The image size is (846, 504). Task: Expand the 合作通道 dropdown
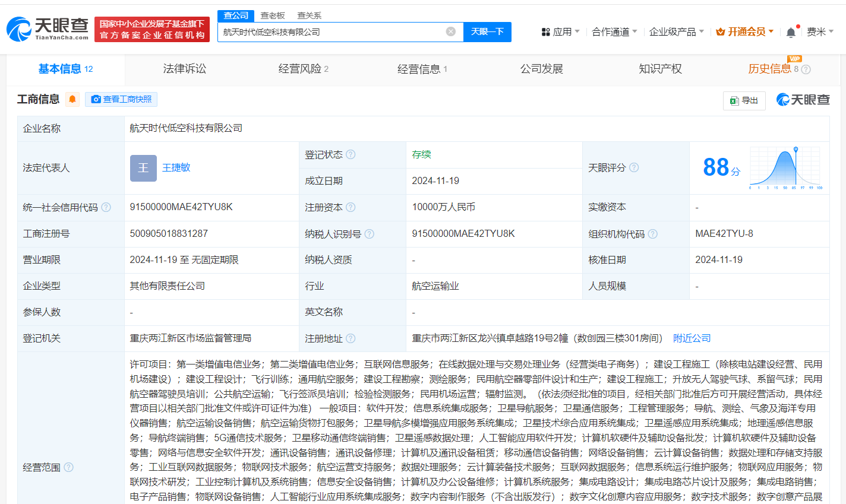click(614, 31)
